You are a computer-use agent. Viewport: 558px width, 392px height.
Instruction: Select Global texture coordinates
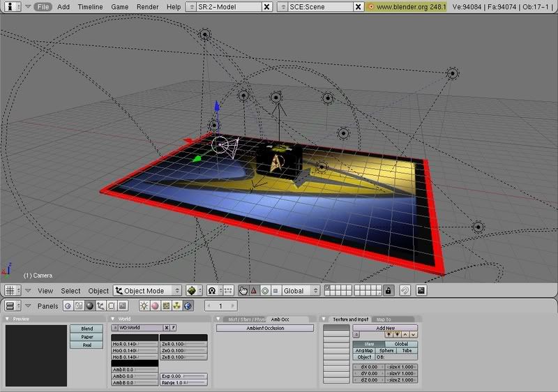(401, 344)
